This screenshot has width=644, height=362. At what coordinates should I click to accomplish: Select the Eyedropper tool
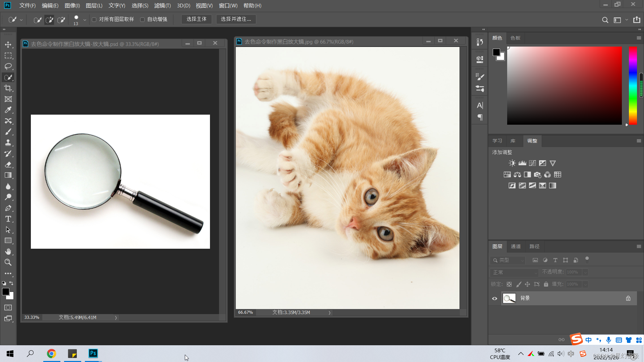(x=8, y=110)
